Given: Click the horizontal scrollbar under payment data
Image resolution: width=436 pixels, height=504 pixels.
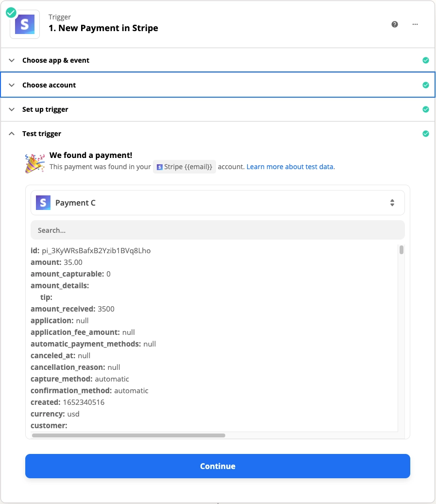Looking at the screenshot, I should point(129,435).
